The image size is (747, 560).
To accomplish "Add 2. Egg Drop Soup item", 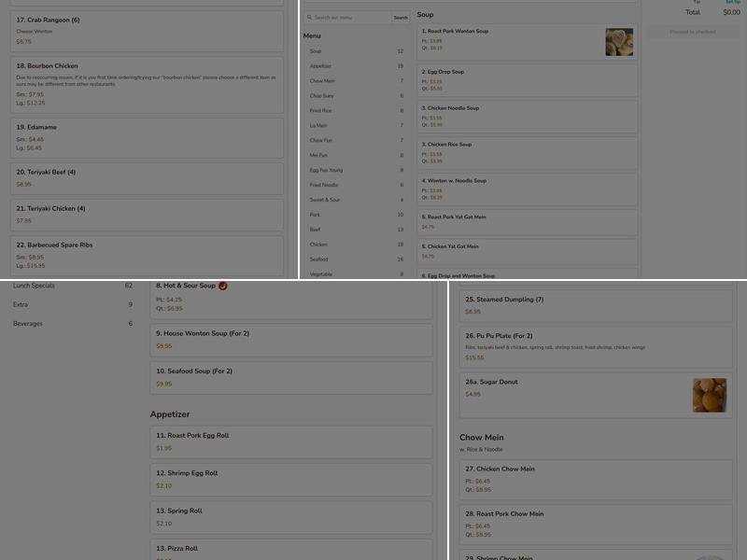I will [527, 80].
